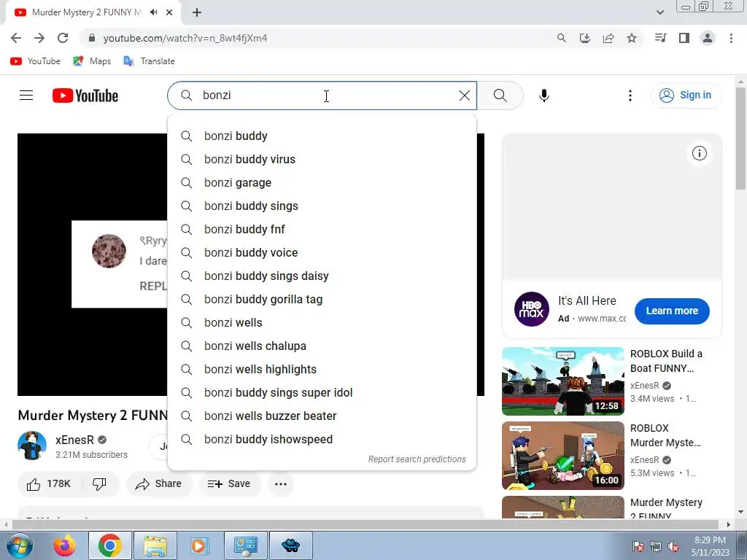Choose bonzi buddy sings super idol
Viewport: 747px width, 560px height.
click(322, 393)
